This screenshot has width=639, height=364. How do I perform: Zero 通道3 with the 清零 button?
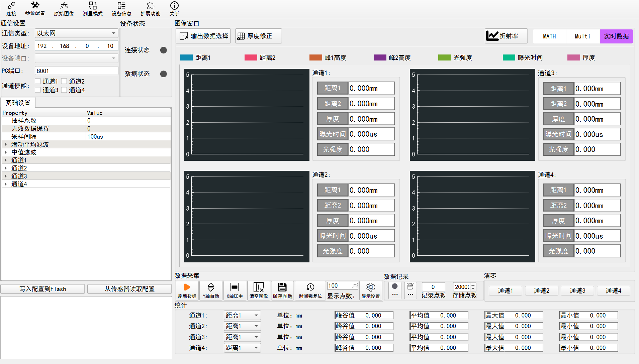[x=577, y=291]
